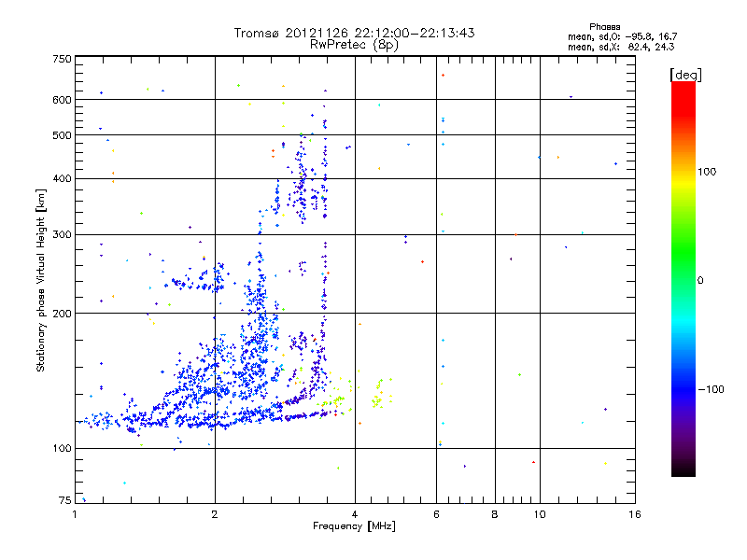
Task: Click the '2' frequency axis tick label
Action: pyautogui.click(x=215, y=514)
